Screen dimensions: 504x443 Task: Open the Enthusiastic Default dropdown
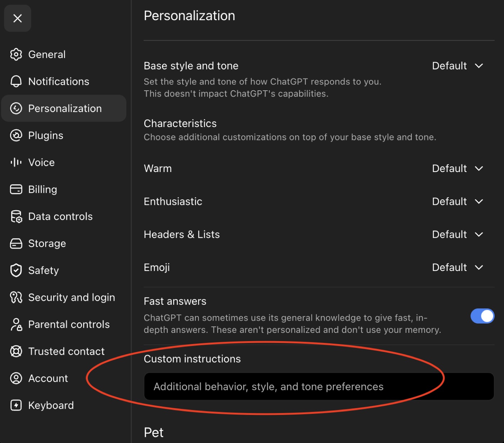(x=458, y=202)
